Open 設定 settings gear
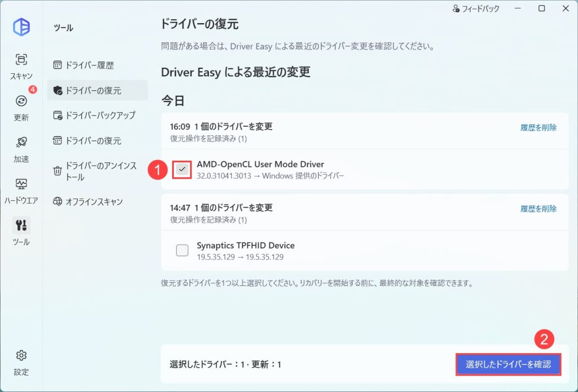This screenshot has width=578, height=392. click(x=21, y=363)
